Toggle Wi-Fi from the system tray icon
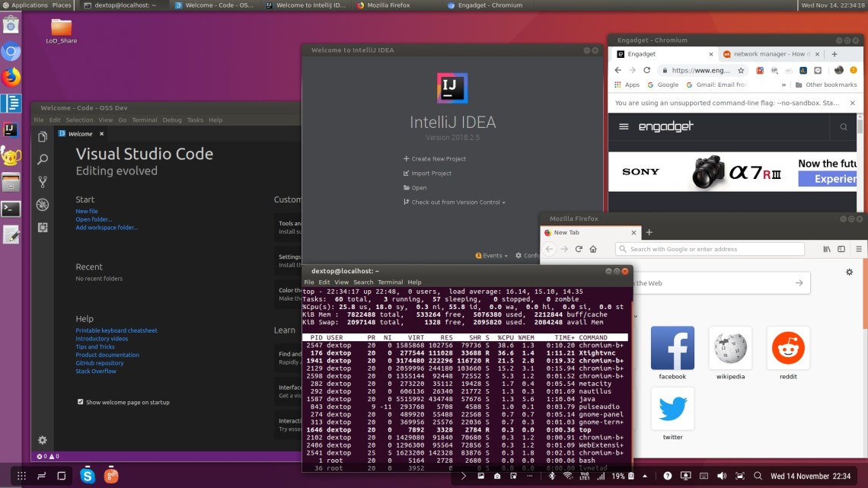868x488 pixels. click(x=568, y=475)
